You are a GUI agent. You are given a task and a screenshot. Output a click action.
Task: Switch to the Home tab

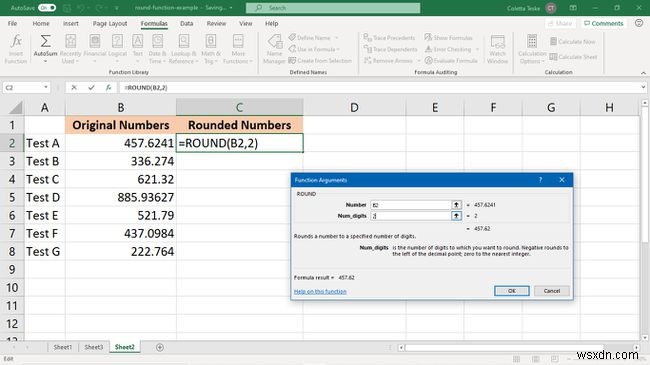click(41, 24)
